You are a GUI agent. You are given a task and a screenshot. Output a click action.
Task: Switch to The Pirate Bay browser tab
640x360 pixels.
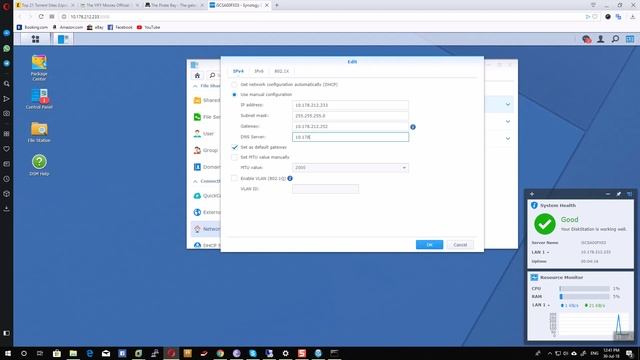click(175, 5)
